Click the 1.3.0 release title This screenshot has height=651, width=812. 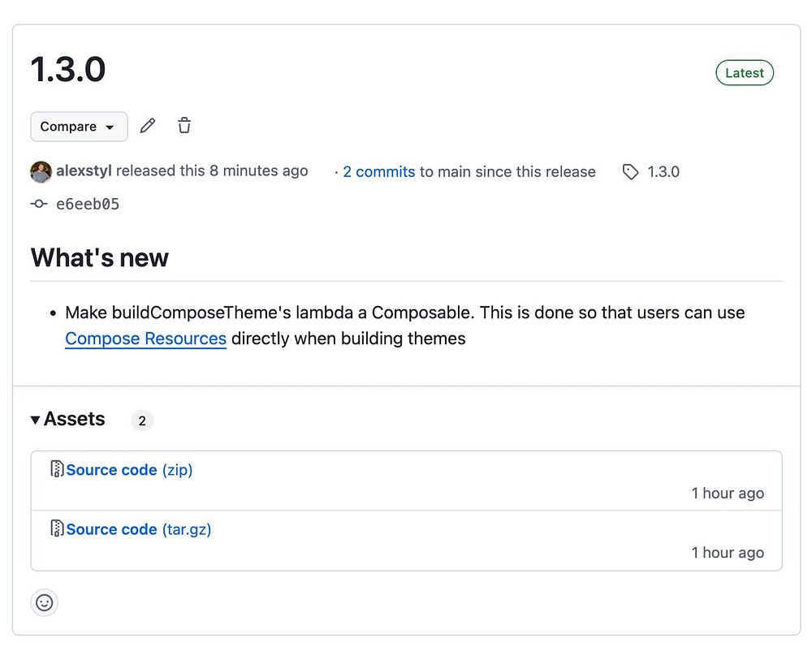tap(68, 70)
